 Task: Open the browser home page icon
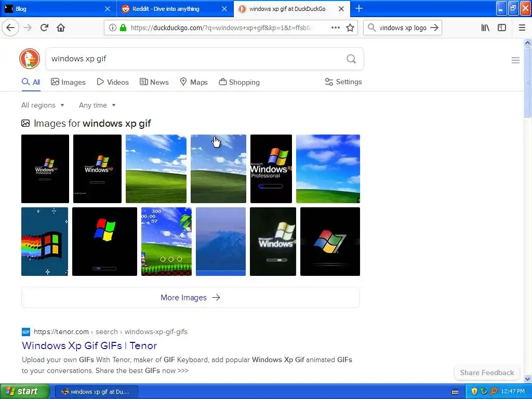pos(61,28)
